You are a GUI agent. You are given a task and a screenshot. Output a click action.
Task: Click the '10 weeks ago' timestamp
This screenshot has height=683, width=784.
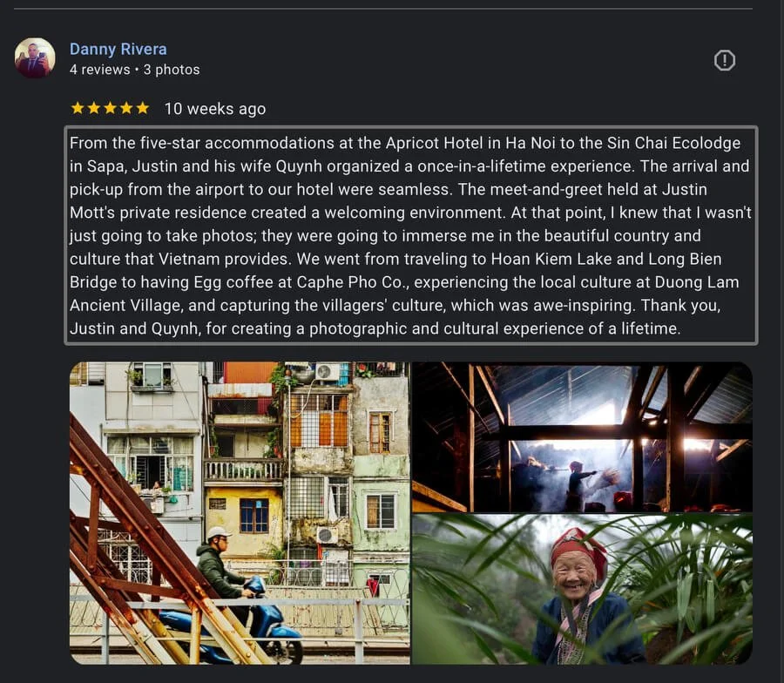click(215, 109)
